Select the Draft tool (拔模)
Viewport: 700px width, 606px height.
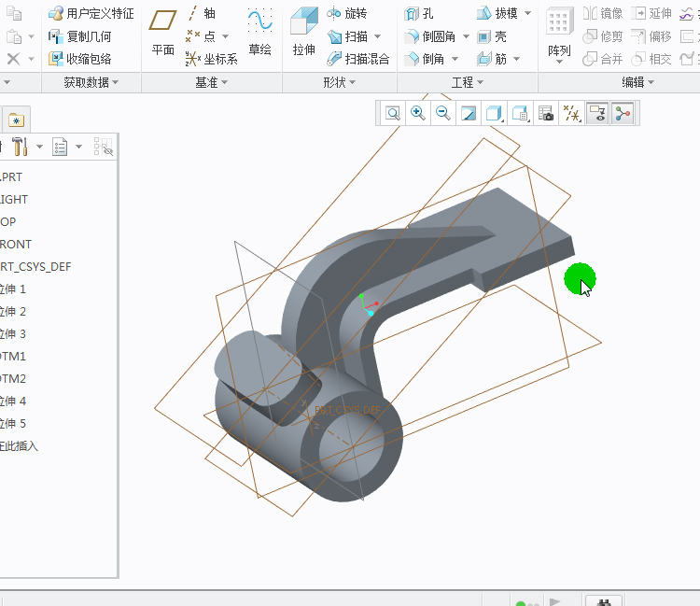(497, 13)
